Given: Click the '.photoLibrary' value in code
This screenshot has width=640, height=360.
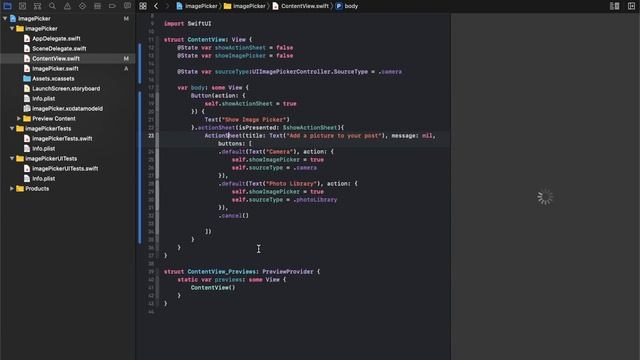Looking at the screenshot, I should (315, 200).
